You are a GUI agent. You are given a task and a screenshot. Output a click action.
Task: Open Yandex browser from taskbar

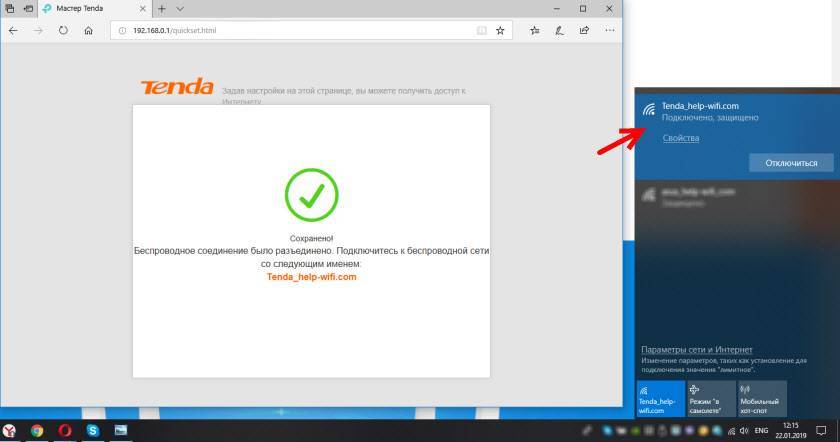point(9,430)
